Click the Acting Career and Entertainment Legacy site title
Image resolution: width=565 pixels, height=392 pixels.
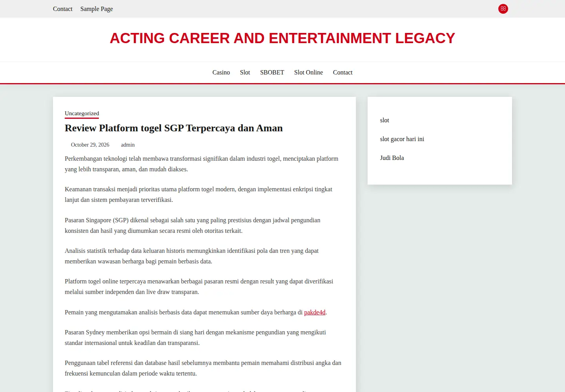pos(282,38)
